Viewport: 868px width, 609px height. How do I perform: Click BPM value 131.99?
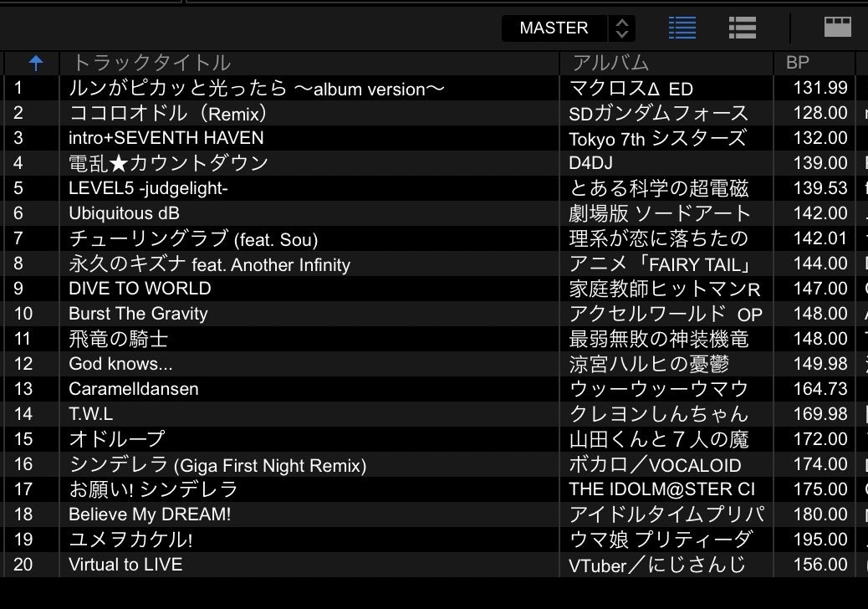[x=820, y=88]
